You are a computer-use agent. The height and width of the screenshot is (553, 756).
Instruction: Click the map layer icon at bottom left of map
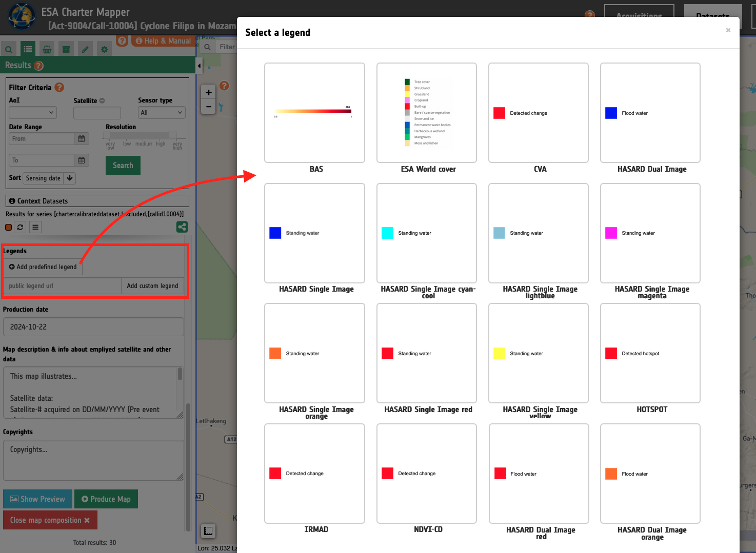[208, 530]
